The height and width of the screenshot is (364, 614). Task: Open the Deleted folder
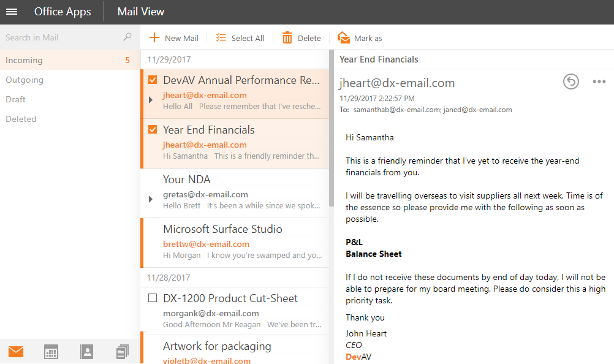(21, 119)
